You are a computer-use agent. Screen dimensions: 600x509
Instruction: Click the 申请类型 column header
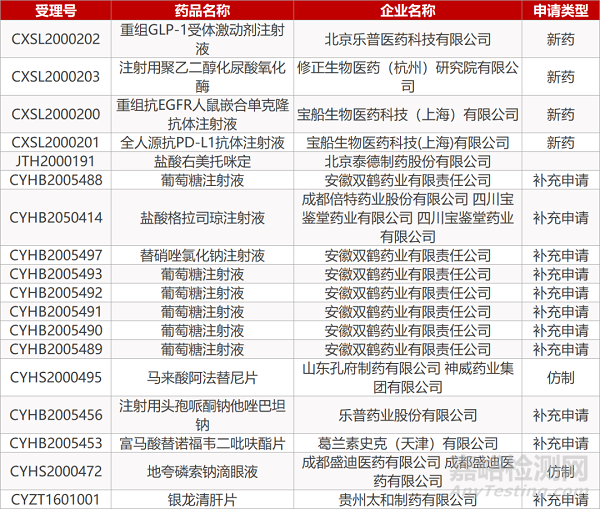[x=561, y=10]
